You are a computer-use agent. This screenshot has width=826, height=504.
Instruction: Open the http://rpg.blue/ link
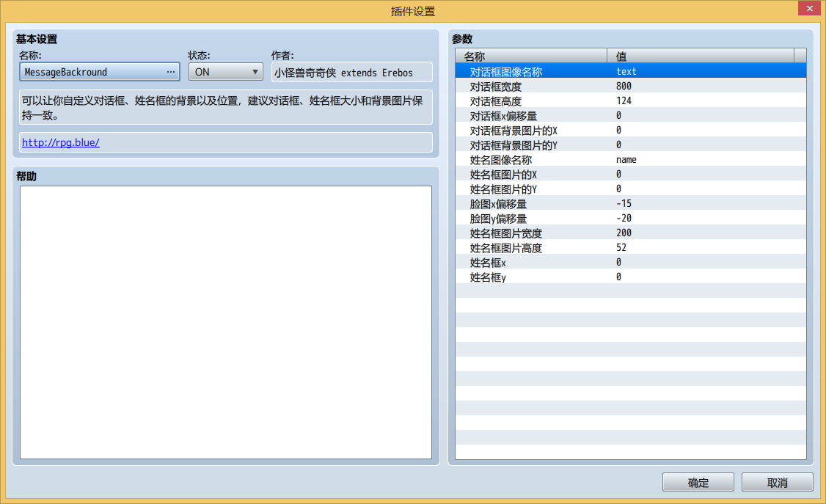[61, 142]
